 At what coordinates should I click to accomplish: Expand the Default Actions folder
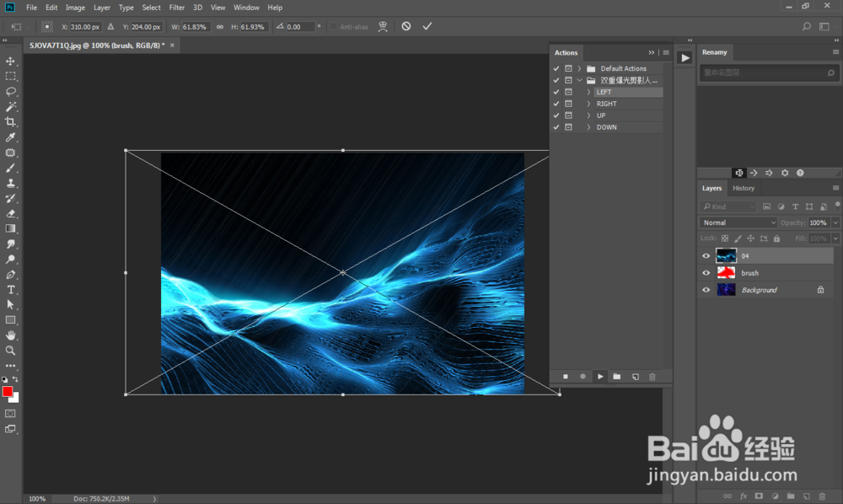tap(580, 69)
